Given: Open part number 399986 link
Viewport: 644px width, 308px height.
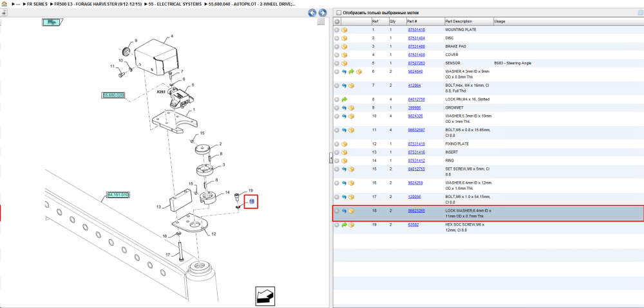Looking at the screenshot, I should click(413, 108).
